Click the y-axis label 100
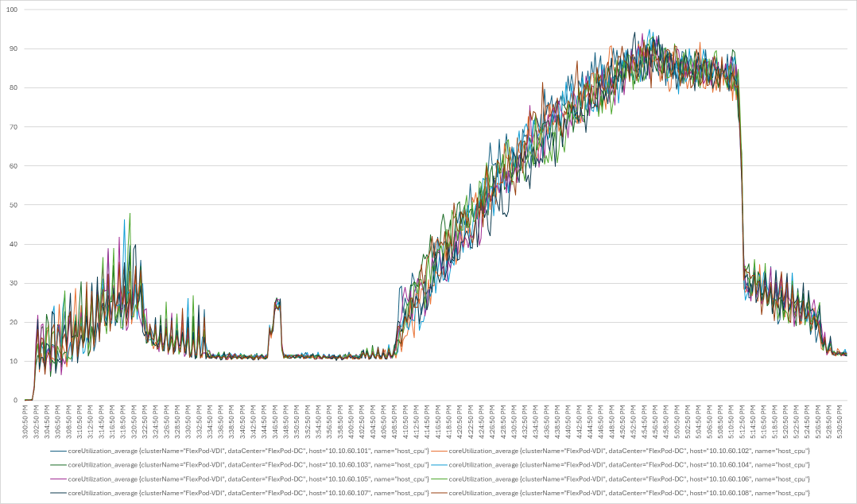The width and height of the screenshot is (857, 504). (12, 10)
